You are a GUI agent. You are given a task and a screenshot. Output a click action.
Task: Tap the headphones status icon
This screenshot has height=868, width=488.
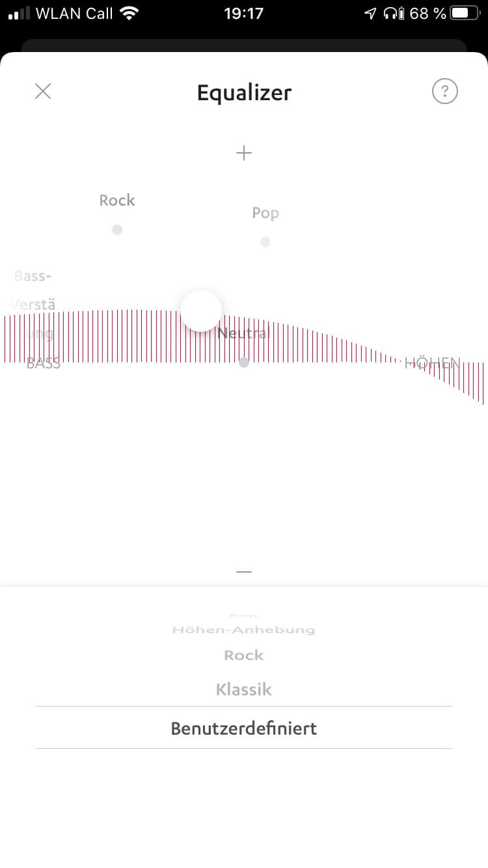tap(390, 13)
